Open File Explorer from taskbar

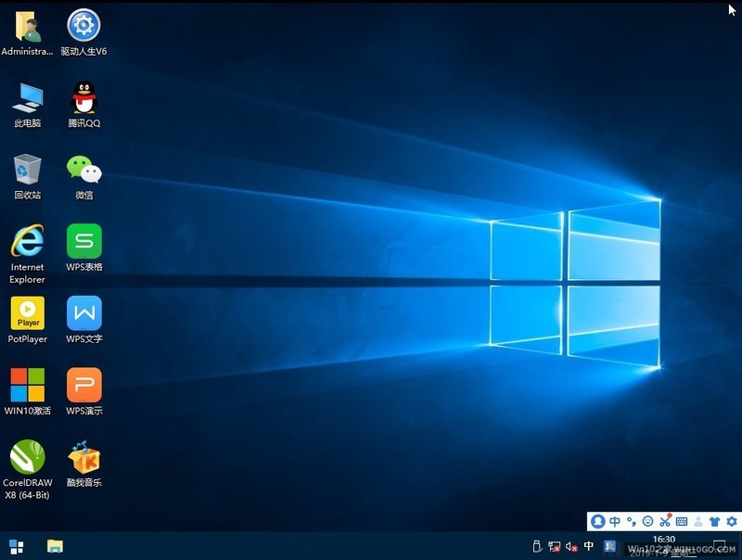click(x=55, y=546)
